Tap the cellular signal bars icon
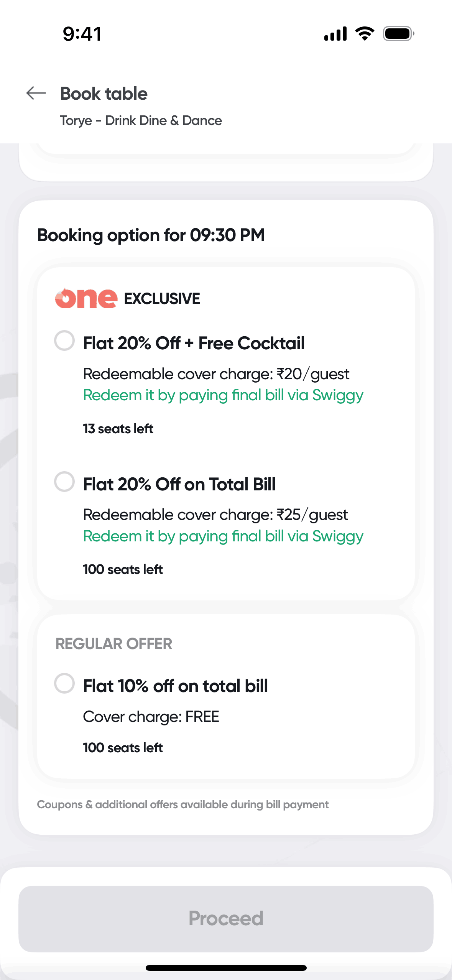This screenshot has height=980, width=452. pos(335,34)
